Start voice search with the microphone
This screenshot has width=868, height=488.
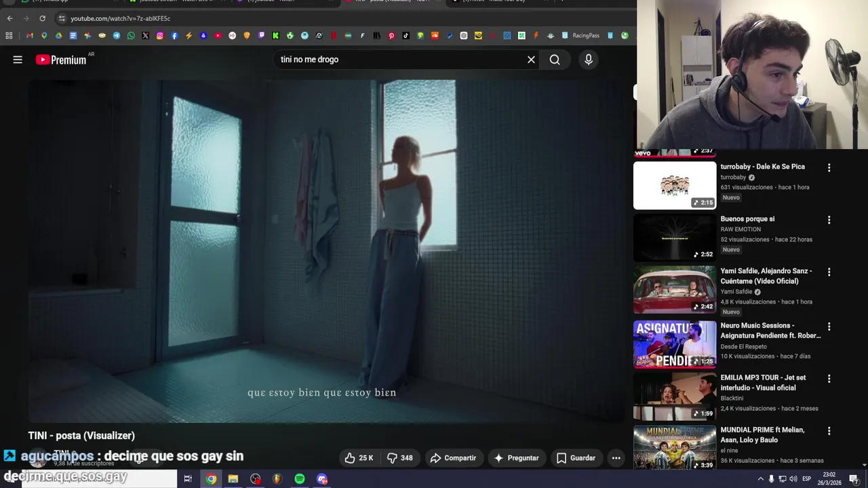pyautogui.click(x=589, y=60)
